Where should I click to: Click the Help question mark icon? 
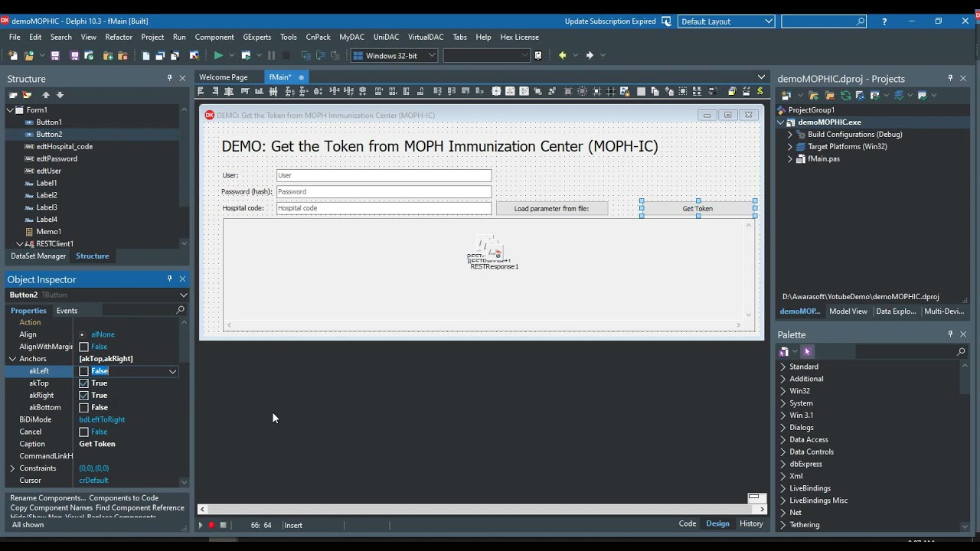[884, 21]
